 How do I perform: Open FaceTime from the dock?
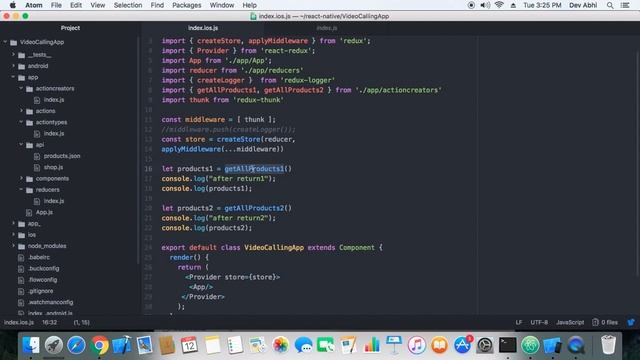(x=326, y=345)
